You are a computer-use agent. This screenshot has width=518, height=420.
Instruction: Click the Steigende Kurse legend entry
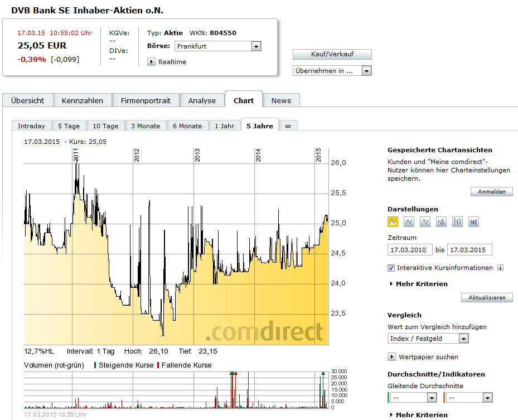(124, 365)
